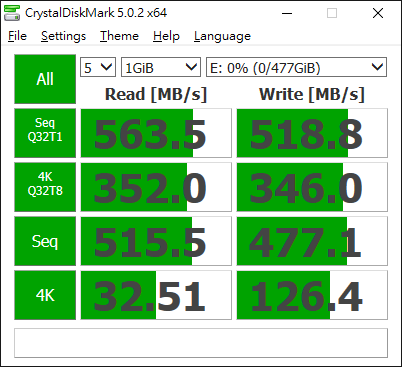Open the 1GiB test size dropdown
This screenshot has height=367, width=402.
point(161,67)
